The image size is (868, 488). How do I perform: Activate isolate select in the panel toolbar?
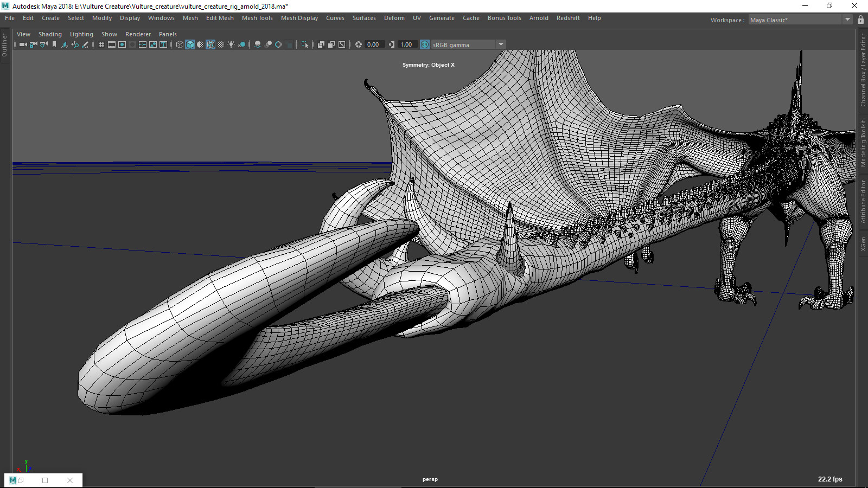(x=305, y=44)
